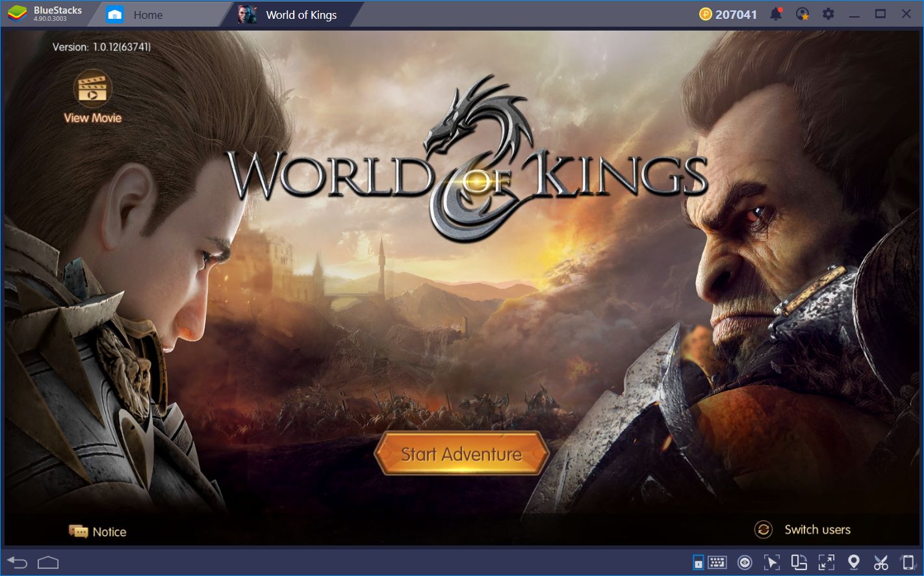Close the BlueStacks window
This screenshot has height=576, width=924.
906,14
